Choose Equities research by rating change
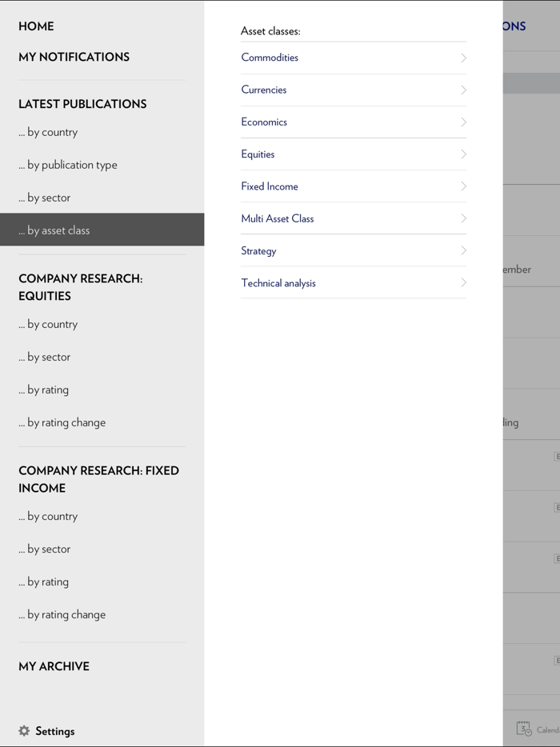 point(62,423)
